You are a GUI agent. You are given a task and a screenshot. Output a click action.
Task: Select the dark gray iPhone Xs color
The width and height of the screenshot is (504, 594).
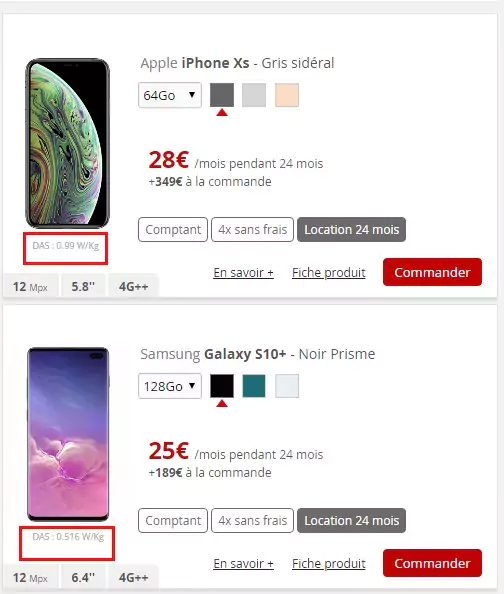point(222,95)
